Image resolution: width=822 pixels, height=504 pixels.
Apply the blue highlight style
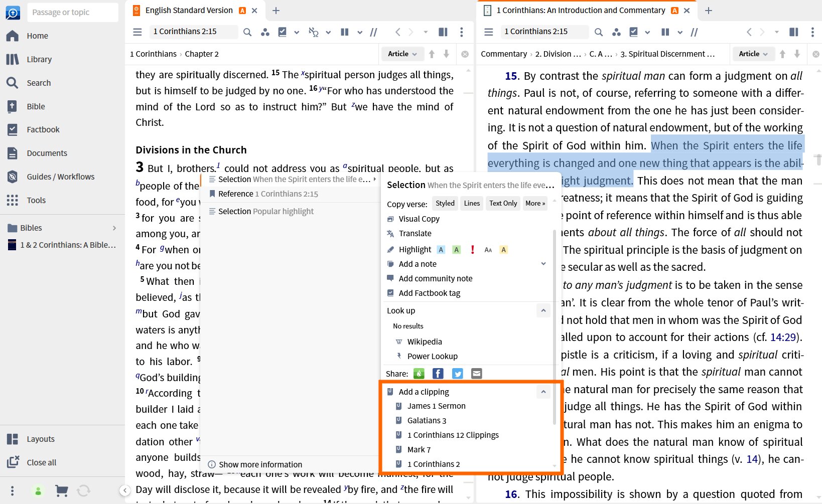pyautogui.click(x=441, y=250)
